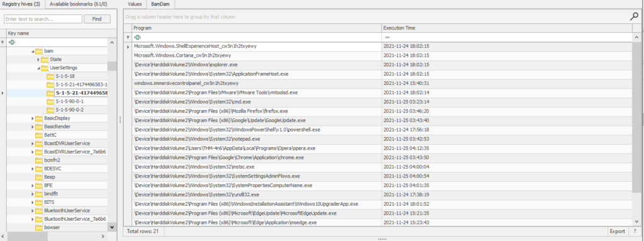Viewport: 644px width, 241px height.
Task: Click the tree scrollbar down arrow
Action: 112,227
